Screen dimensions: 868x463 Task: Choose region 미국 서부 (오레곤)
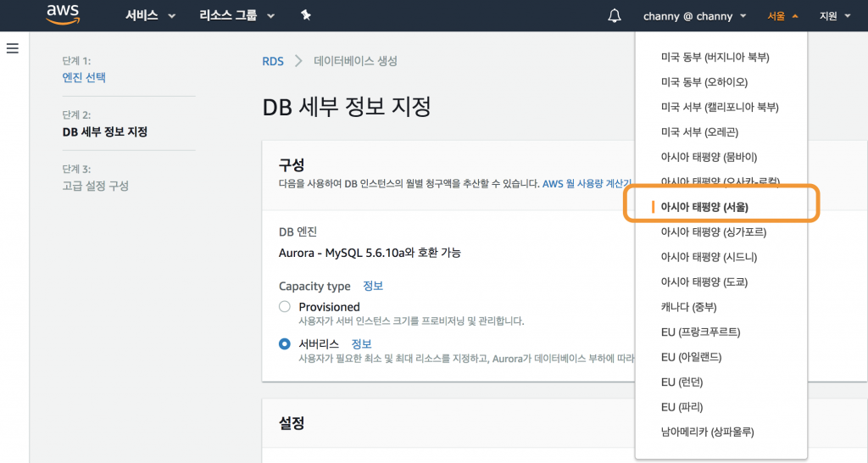[x=699, y=131]
